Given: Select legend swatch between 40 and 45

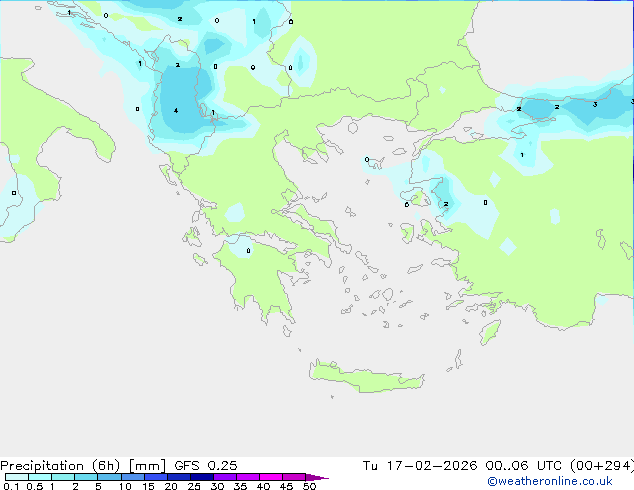Looking at the screenshot, I should coord(271,477).
